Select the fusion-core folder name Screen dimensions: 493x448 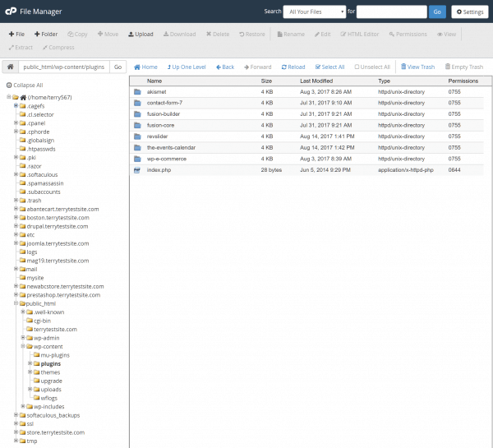(160, 125)
